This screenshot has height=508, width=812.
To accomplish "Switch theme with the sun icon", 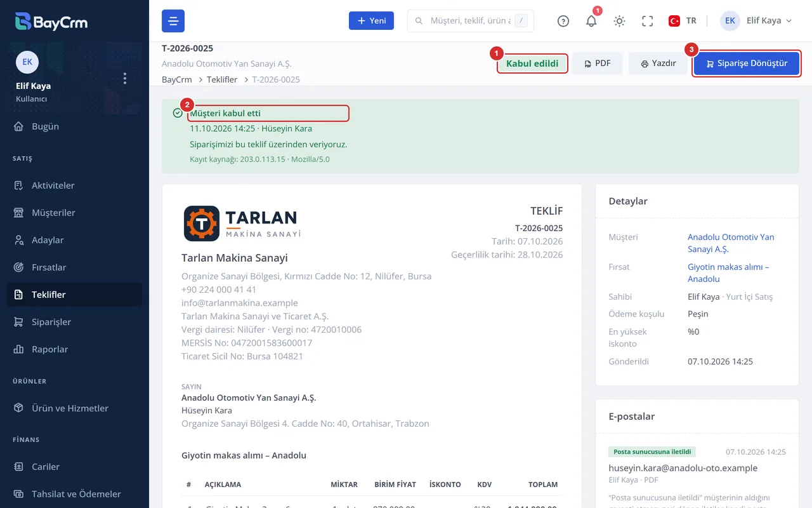I will tap(620, 21).
